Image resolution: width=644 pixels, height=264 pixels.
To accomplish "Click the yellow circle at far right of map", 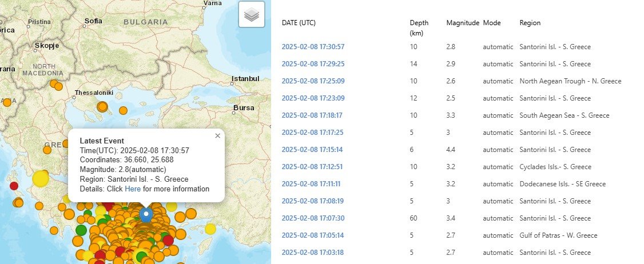I will click(210, 229).
